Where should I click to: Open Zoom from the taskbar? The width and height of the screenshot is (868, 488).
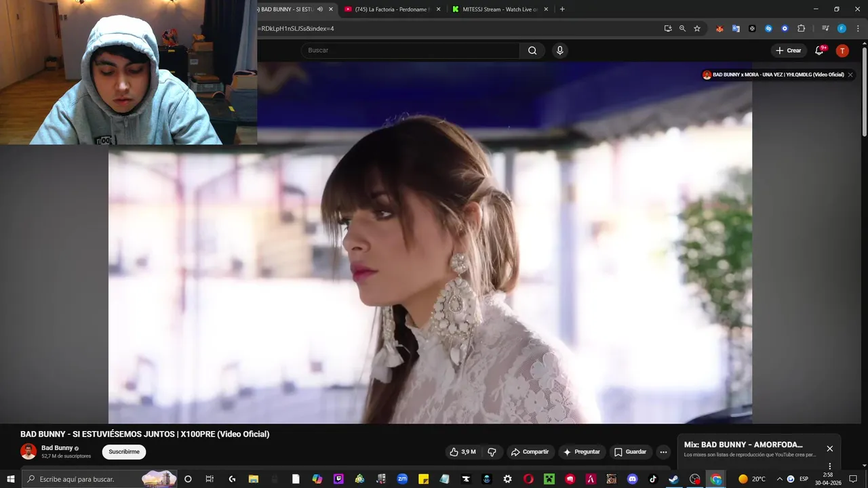tap(402, 479)
